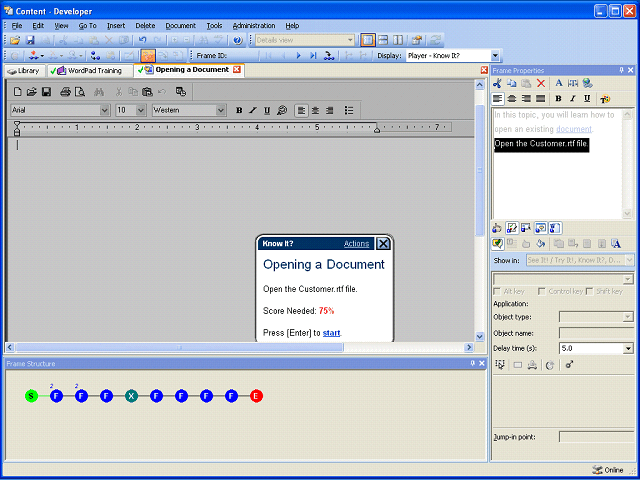Switch to the Library tab
This screenshot has height=480, width=640.
[x=24, y=71]
